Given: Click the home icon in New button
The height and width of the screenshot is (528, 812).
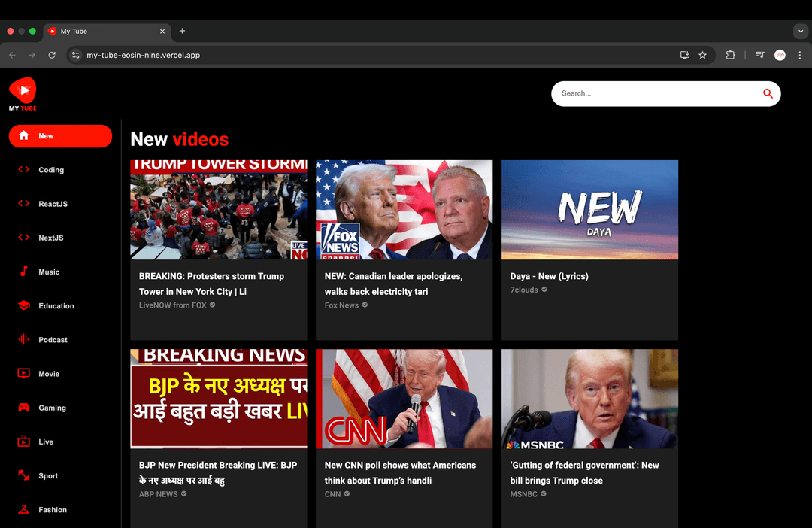Looking at the screenshot, I should click(x=24, y=135).
